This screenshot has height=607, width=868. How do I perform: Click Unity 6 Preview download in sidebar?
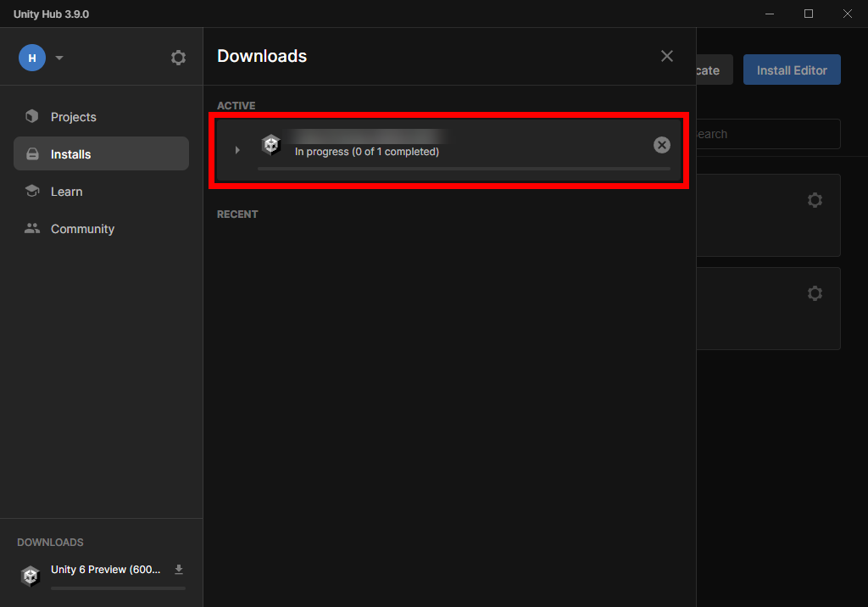pyautogui.click(x=106, y=570)
